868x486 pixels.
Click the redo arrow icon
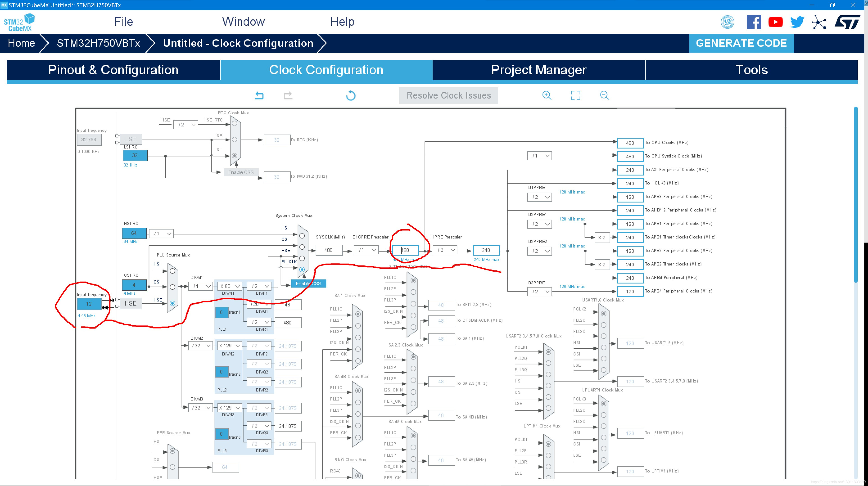pyautogui.click(x=288, y=96)
